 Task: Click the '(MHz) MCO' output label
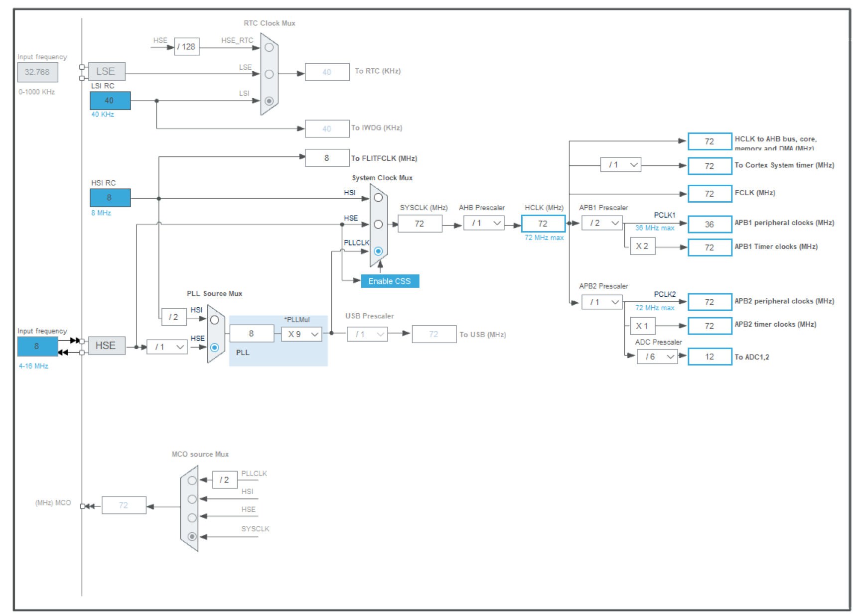pos(53,503)
